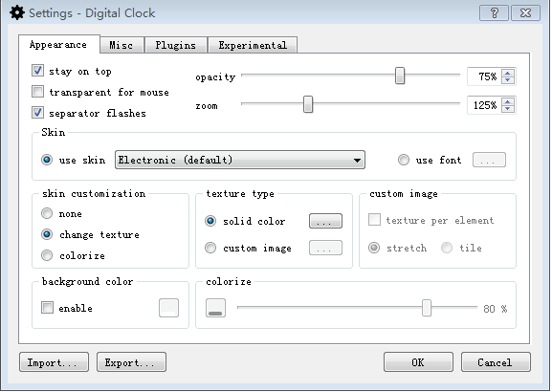Select the tile radio button
Image resolution: width=552 pixels, height=392 pixels.
coord(447,248)
